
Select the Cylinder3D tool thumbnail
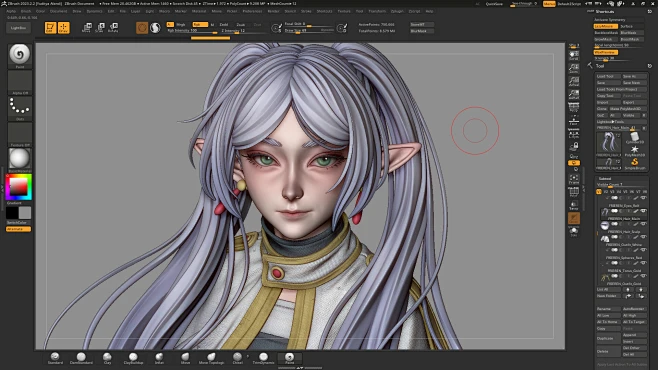pos(634,138)
